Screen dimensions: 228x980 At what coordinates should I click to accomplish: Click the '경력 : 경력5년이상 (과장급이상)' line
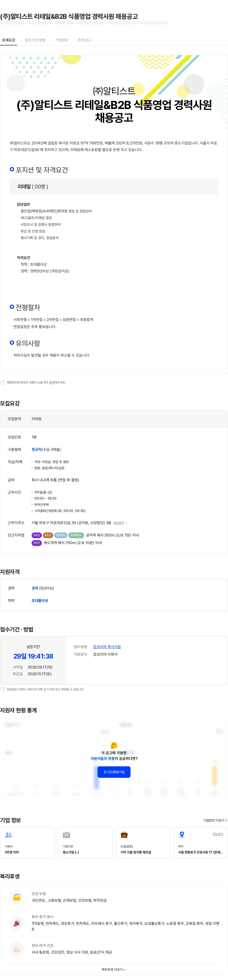(45, 271)
